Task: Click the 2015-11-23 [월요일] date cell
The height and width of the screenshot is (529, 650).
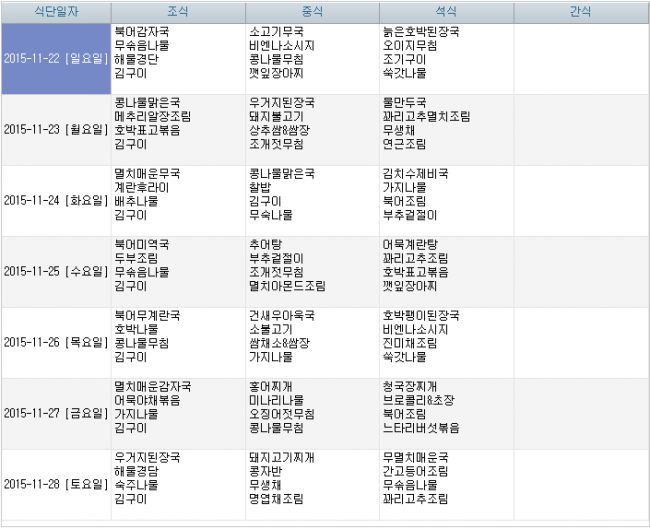Action: click(x=56, y=129)
